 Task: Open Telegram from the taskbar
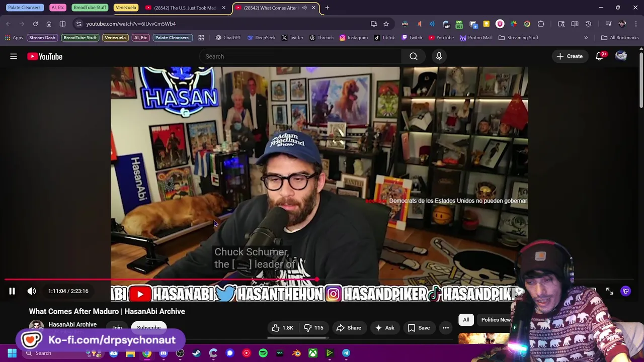(x=346, y=353)
